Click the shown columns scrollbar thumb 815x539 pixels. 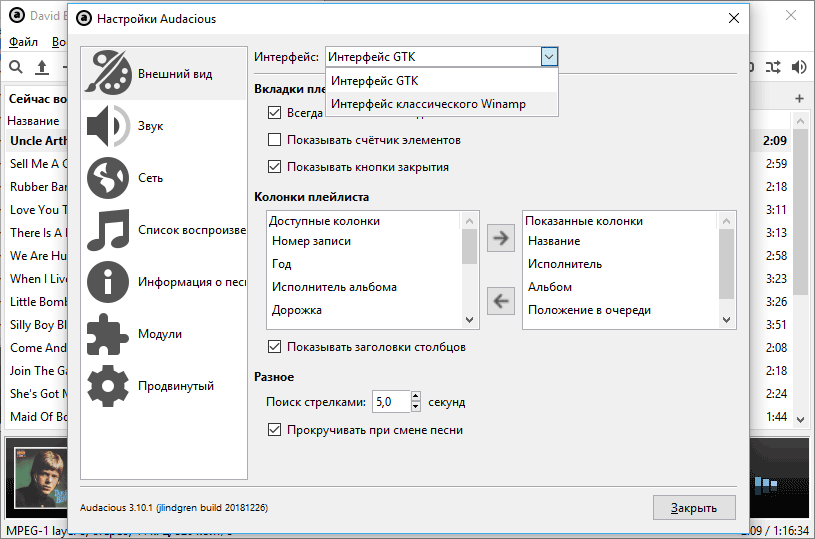point(726,264)
